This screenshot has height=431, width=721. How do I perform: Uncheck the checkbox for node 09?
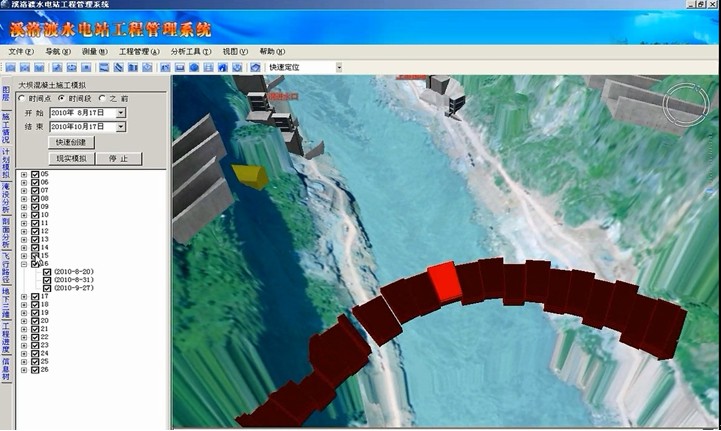(x=35, y=207)
